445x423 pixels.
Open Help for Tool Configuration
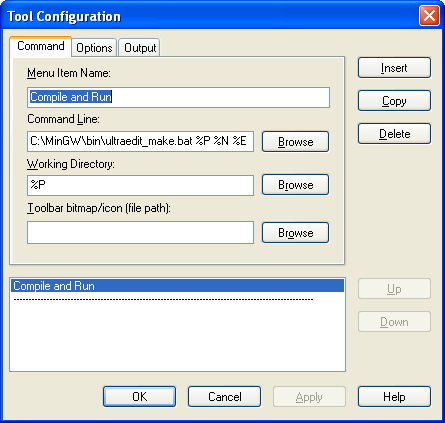(x=394, y=397)
